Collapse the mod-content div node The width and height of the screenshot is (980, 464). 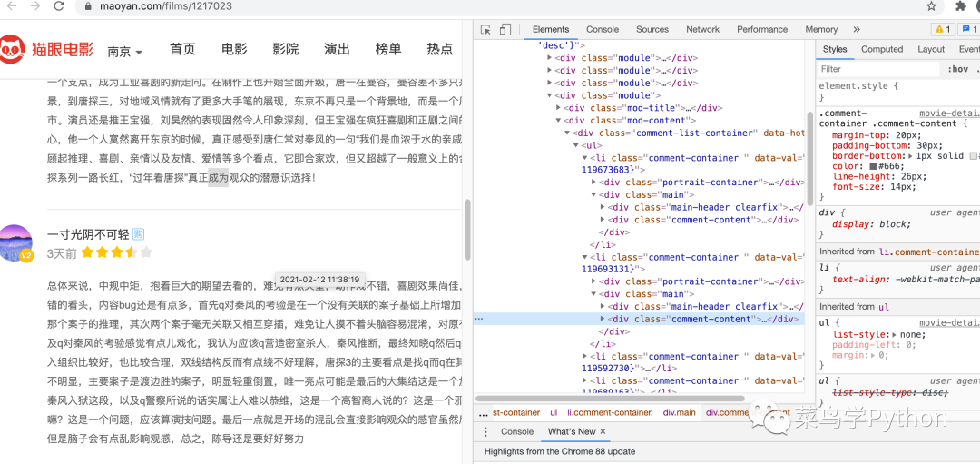coord(559,121)
